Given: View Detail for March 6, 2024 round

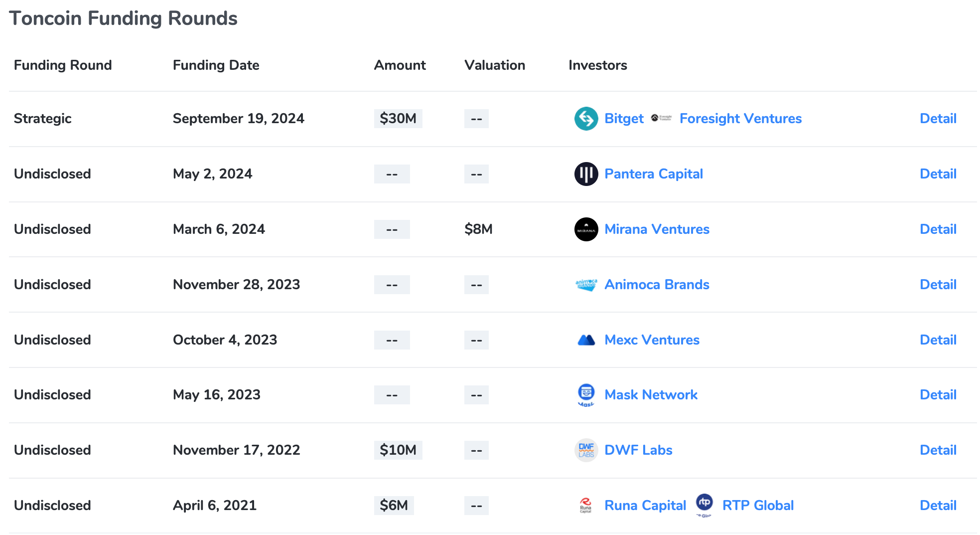Looking at the screenshot, I should tap(938, 229).
